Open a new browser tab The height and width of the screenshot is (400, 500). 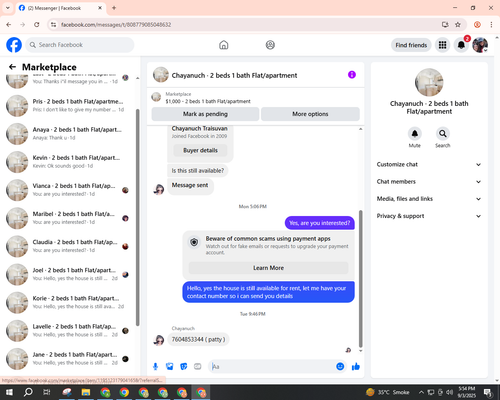pos(114,8)
